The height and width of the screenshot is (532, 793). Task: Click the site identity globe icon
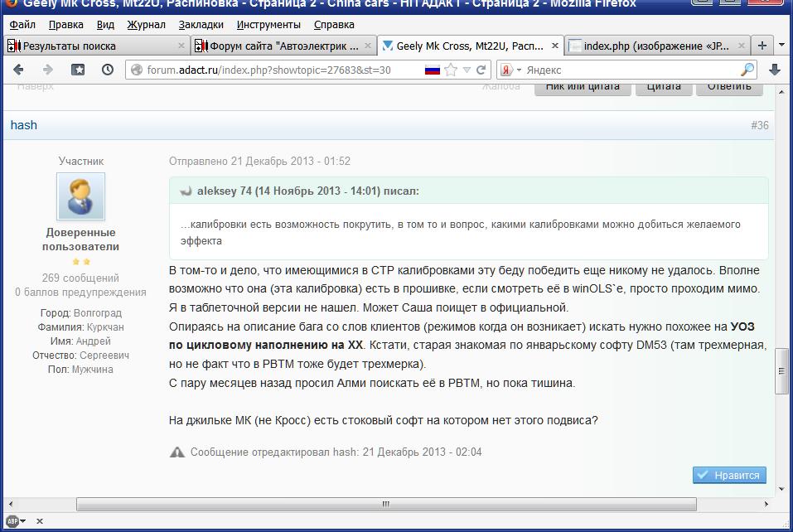coord(137,70)
